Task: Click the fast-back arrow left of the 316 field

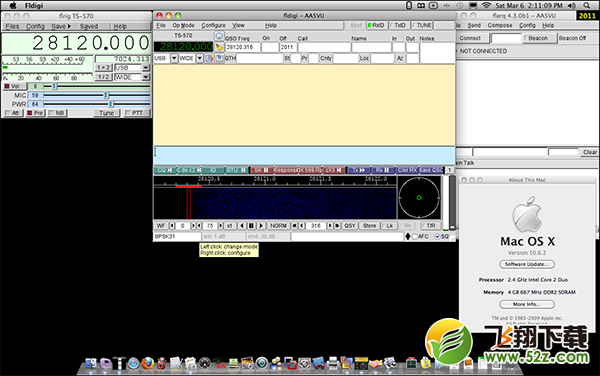Action: (x=294, y=226)
